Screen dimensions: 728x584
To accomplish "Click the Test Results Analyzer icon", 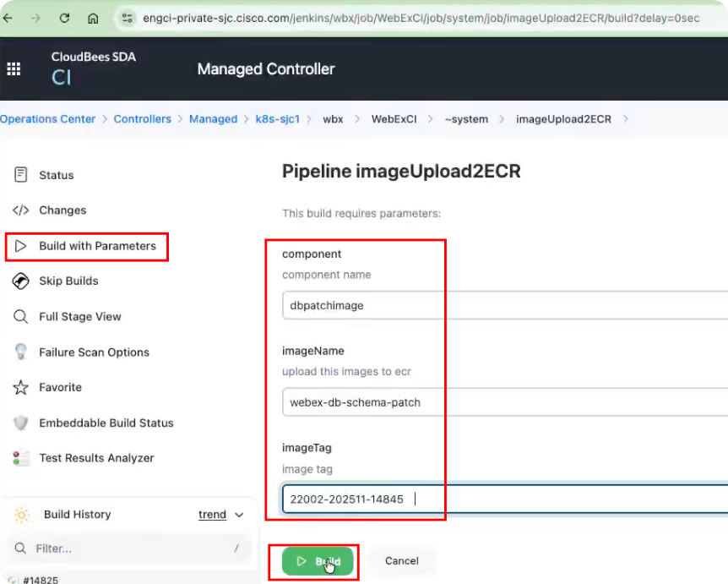I will (21, 458).
